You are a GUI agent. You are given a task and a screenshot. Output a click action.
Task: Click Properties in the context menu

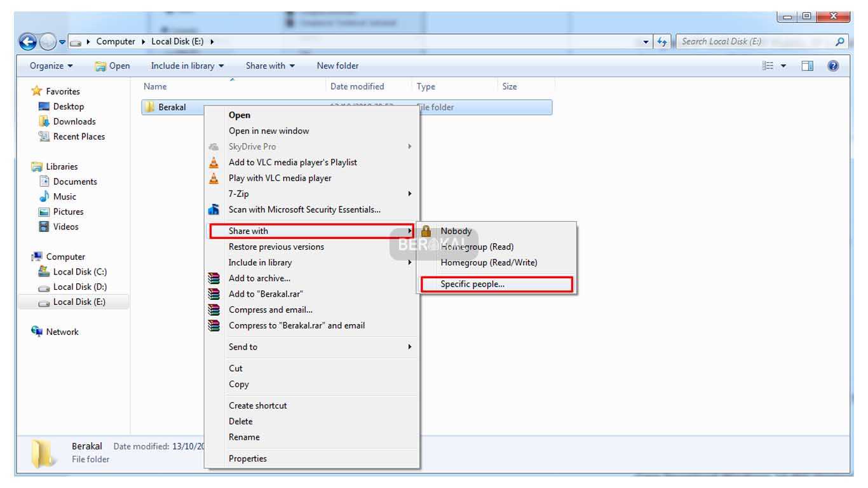(x=312, y=459)
